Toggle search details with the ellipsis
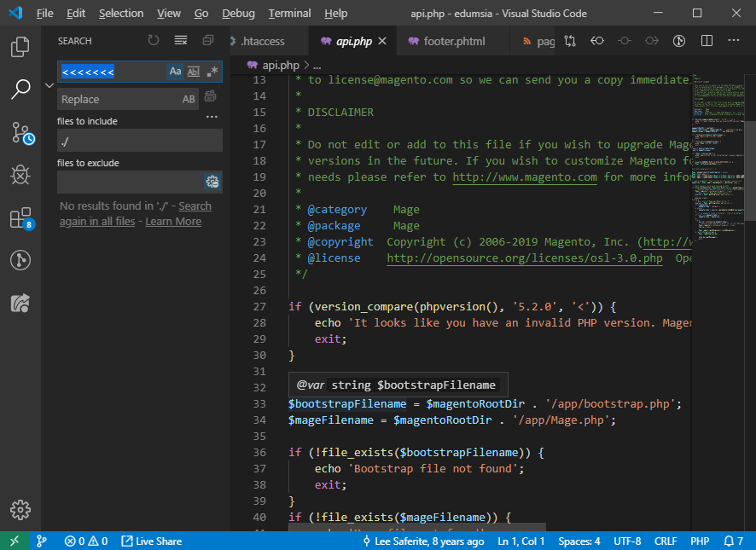The height and width of the screenshot is (550, 756). (212, 117)
